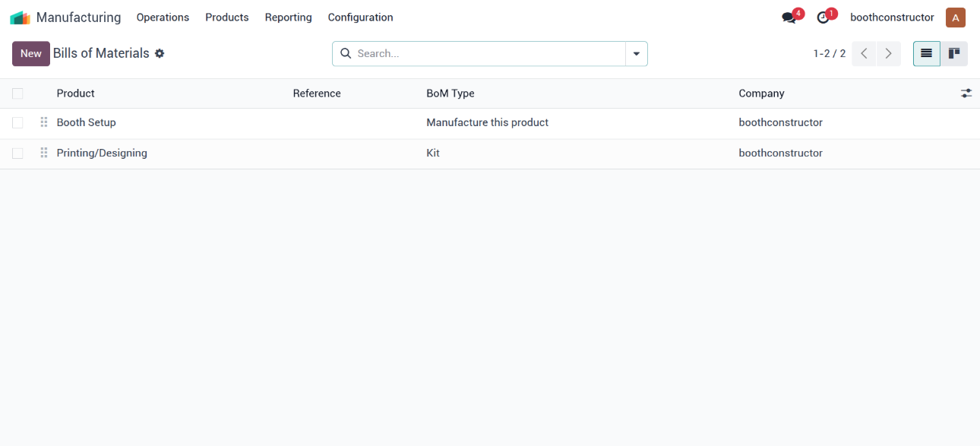Switch to kanban view
This screenshot has height=446, width=980.
coord(954,53)
